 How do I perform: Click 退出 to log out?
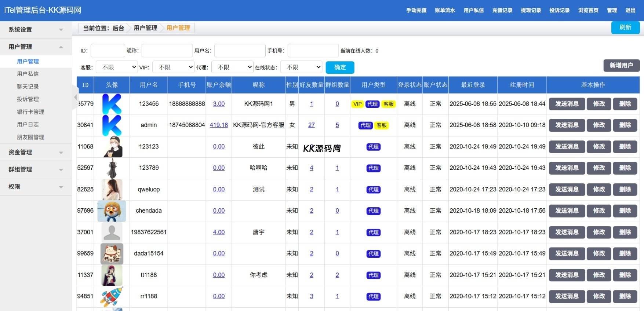pyautogui.click(x=630, y=10)
